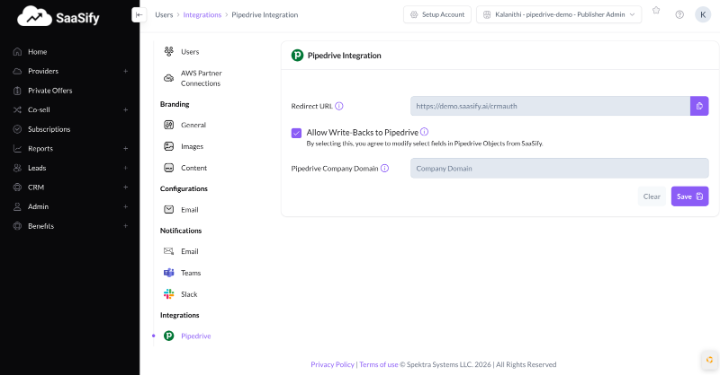The image size is (720, 375).
Task: Click the Home icon in sidebar
Action: (x=17, y=52)
